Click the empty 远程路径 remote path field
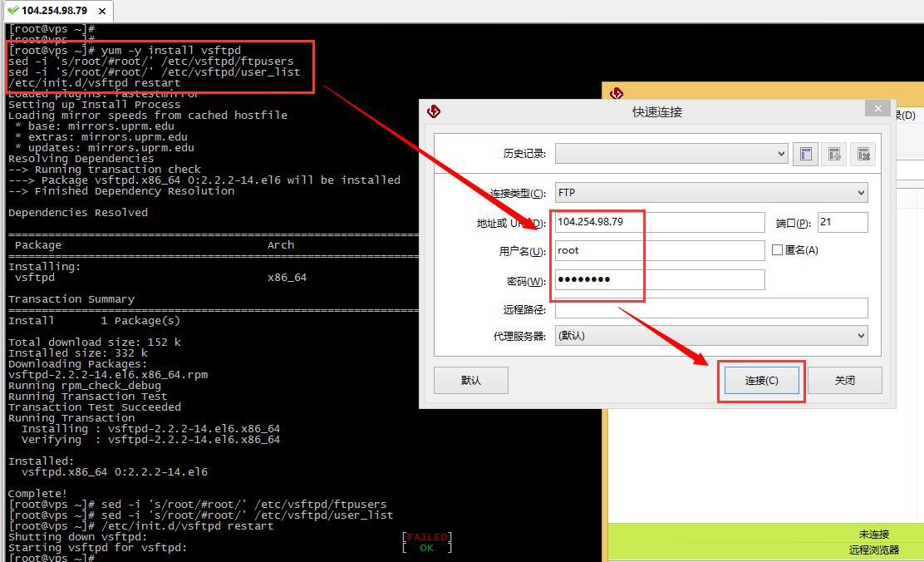The image size is (924, 562). pyautogui.click(x=711, y=308)
